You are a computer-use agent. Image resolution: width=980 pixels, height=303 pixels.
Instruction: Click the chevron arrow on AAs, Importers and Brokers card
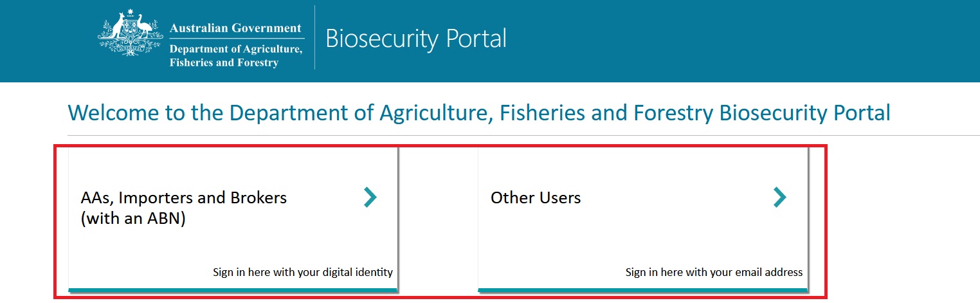pyautogui.click(x=370, y=197)
